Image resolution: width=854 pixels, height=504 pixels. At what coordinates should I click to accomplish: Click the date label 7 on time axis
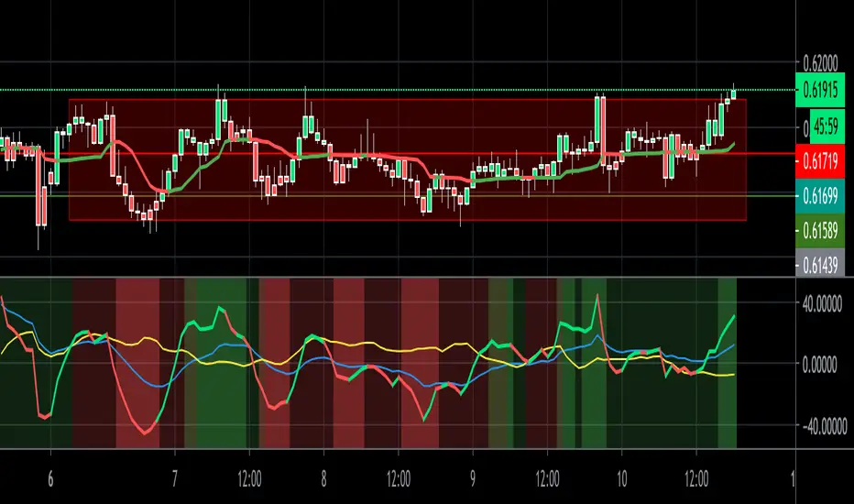[174, 479]
